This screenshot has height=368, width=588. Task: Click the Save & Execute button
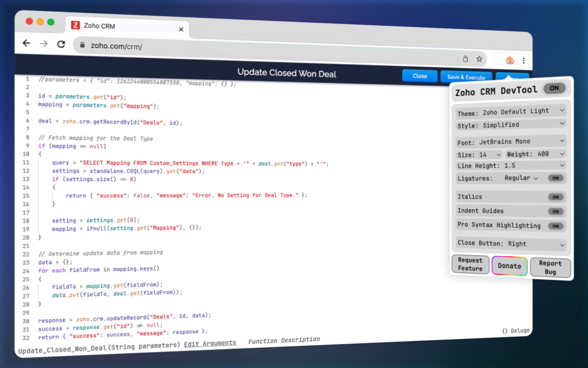coord(466,77)
